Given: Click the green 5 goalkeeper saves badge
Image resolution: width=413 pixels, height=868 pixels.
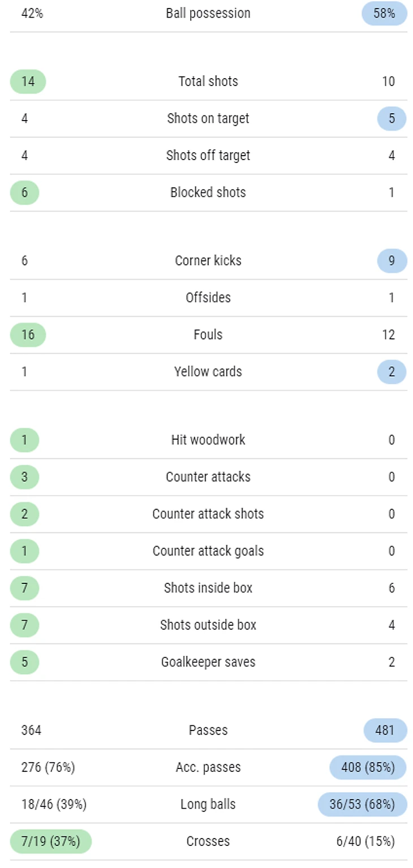Looking at the screenshot, I should coord(24,662).
